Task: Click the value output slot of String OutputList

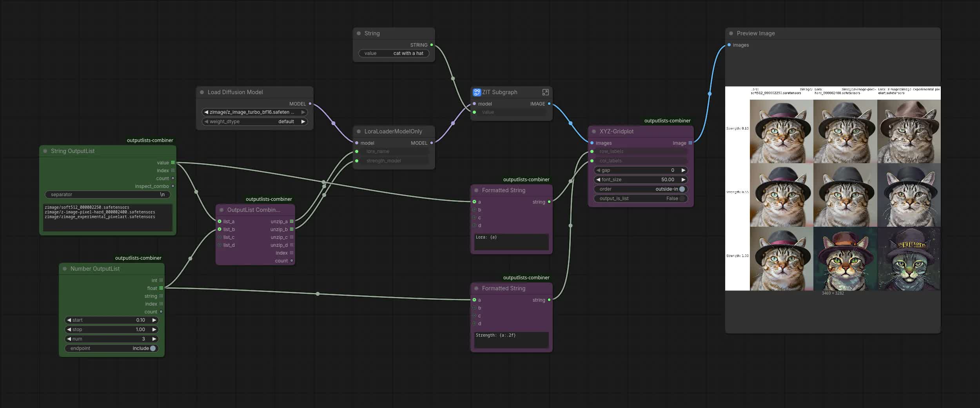Action: pyautogui.click(x=173, y=162)
